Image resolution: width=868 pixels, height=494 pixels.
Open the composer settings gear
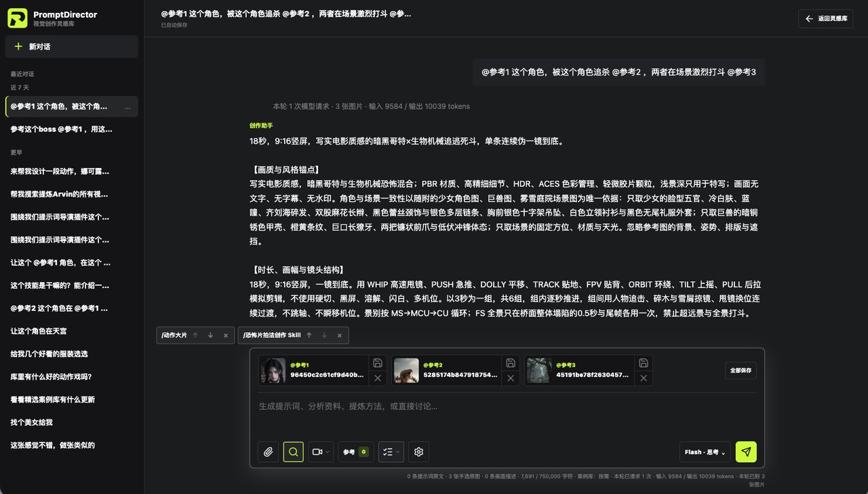[x=419, y=452]
